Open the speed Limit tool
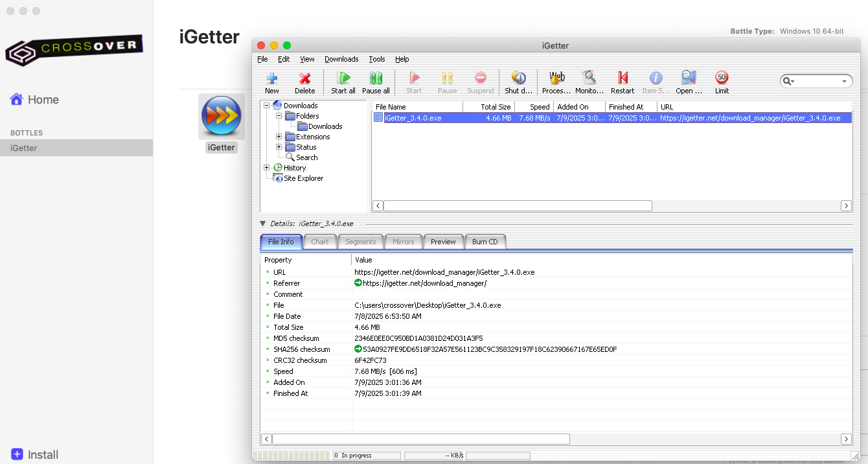This screenshot has width=868, height=464. point(721,81)
